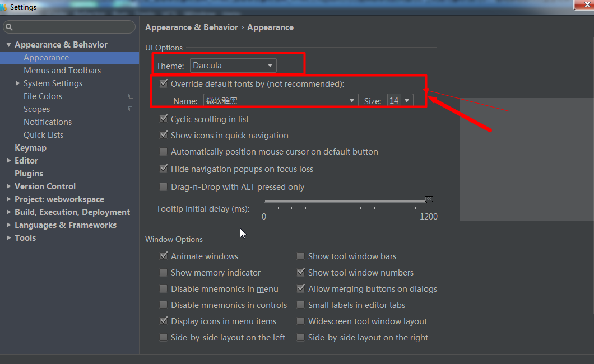Toggle Hide navigation popups on focus loss
Screen dimensions: 594x364
click(163, 169)
